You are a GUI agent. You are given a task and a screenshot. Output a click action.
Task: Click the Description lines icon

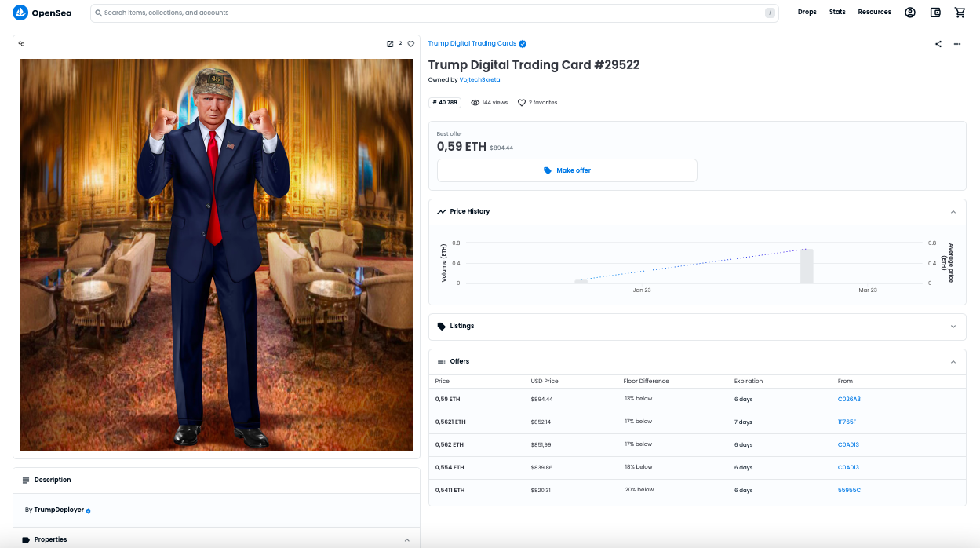click(26, 480)
